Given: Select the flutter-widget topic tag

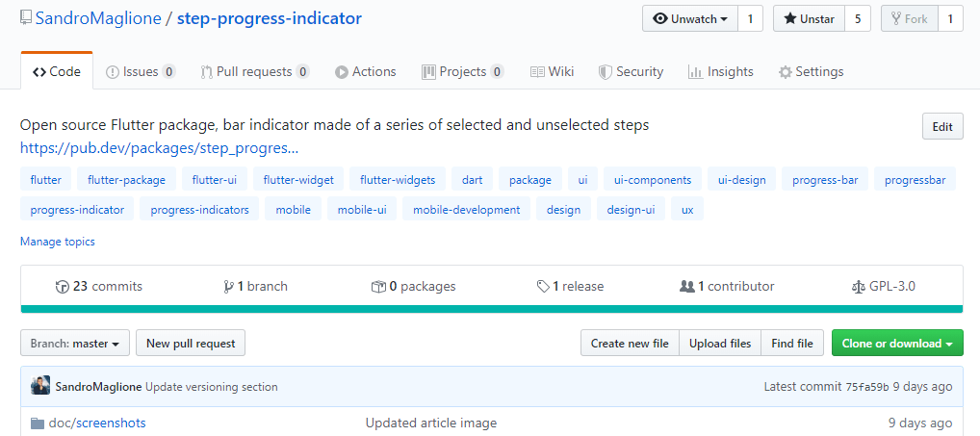Looking at the screenshot, I should [x=298, y=180].
